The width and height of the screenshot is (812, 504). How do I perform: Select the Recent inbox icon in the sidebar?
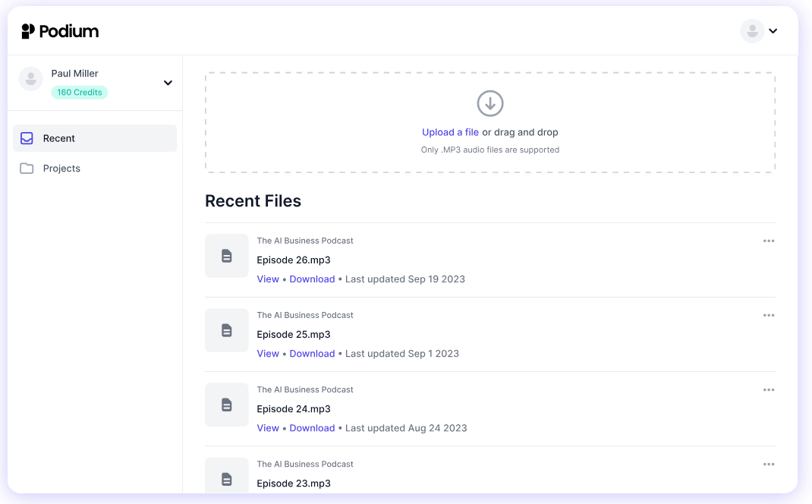27,138
